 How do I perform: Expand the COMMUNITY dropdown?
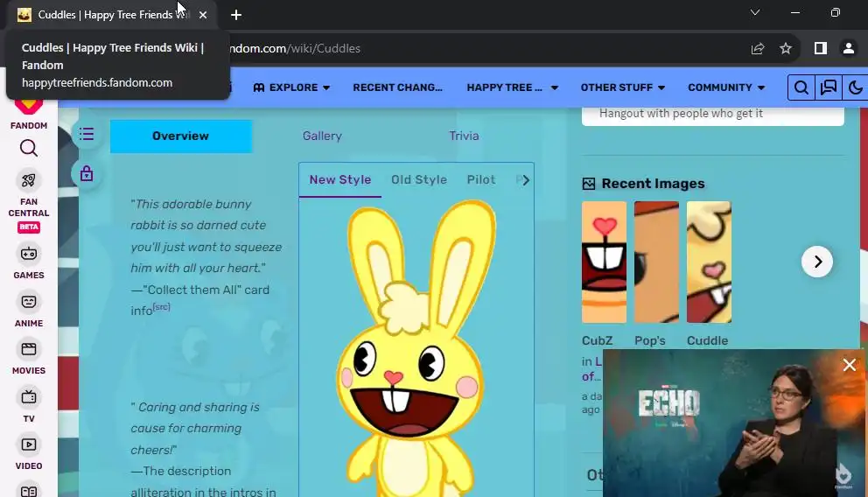[726, 87]
